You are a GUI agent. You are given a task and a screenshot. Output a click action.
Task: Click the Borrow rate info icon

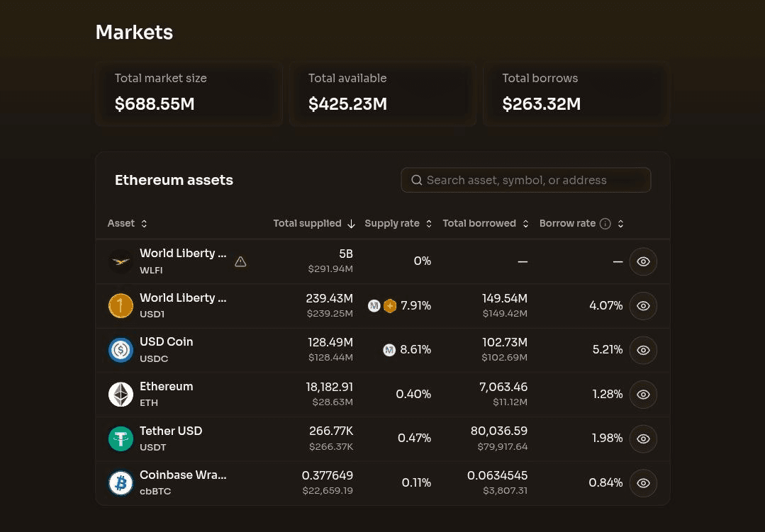click(605, 223)
